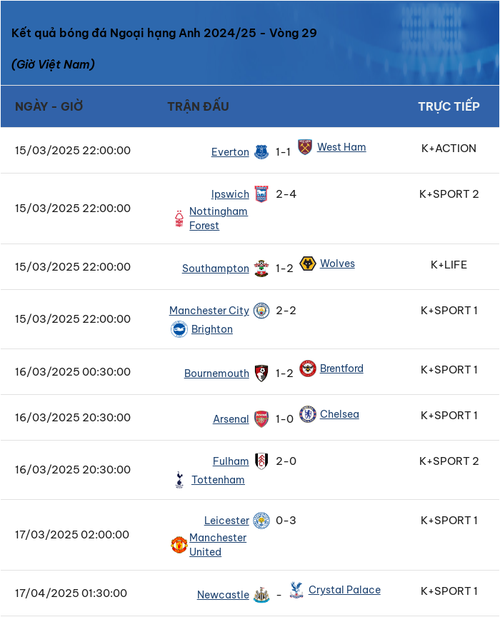Click the Nottingham Forest tree logo
Screen dimensions: 500x617
[179, 218]
